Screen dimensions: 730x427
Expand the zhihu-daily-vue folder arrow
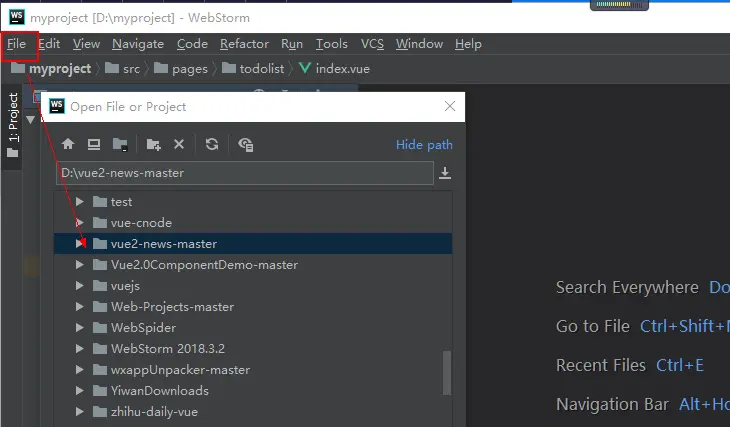(x=80, y=412)
